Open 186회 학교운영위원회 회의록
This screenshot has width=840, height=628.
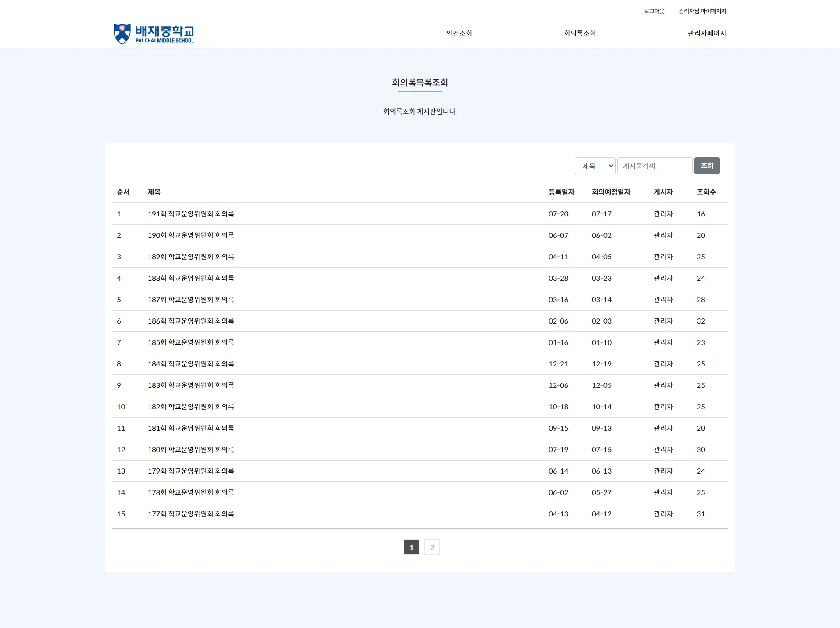pos(191,321)
